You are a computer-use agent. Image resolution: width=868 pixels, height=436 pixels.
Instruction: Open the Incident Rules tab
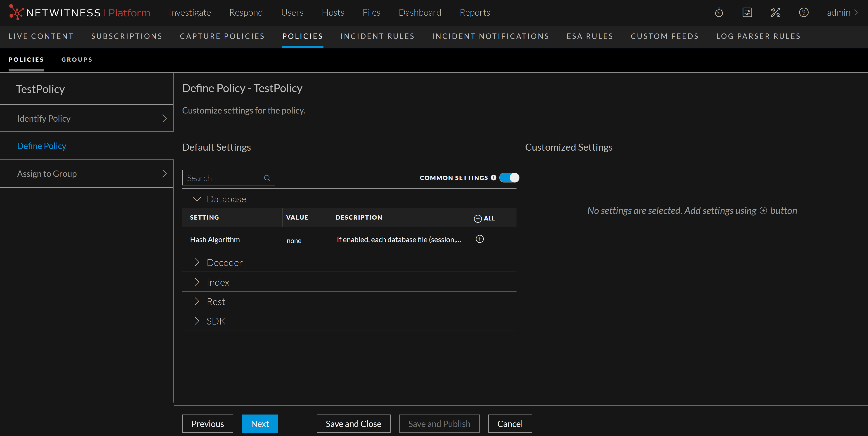(x=377, y=36)
